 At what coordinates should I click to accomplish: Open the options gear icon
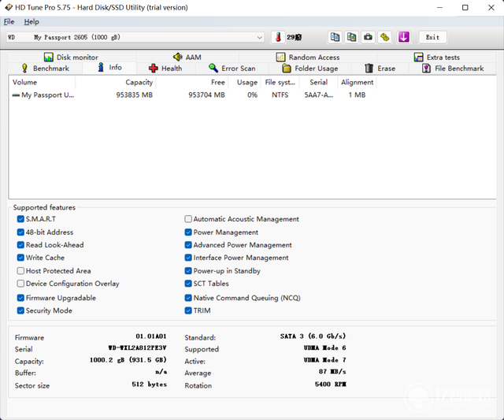(385, 37)
